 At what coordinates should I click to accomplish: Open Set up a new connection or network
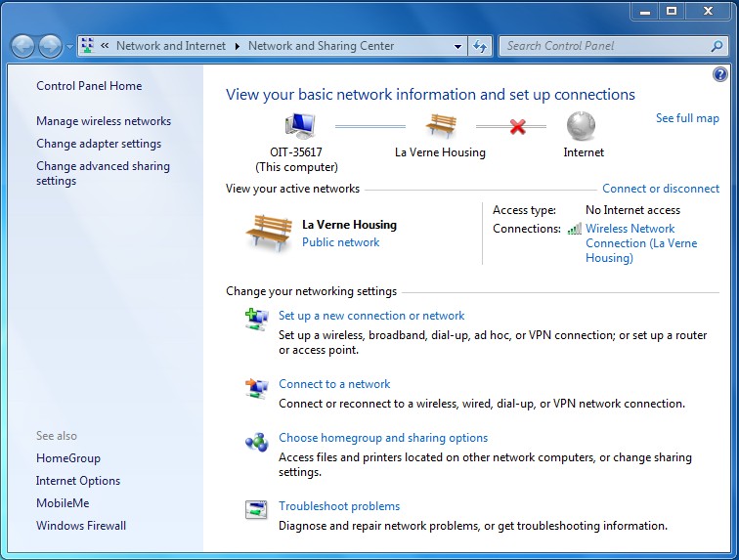[371, 316]
